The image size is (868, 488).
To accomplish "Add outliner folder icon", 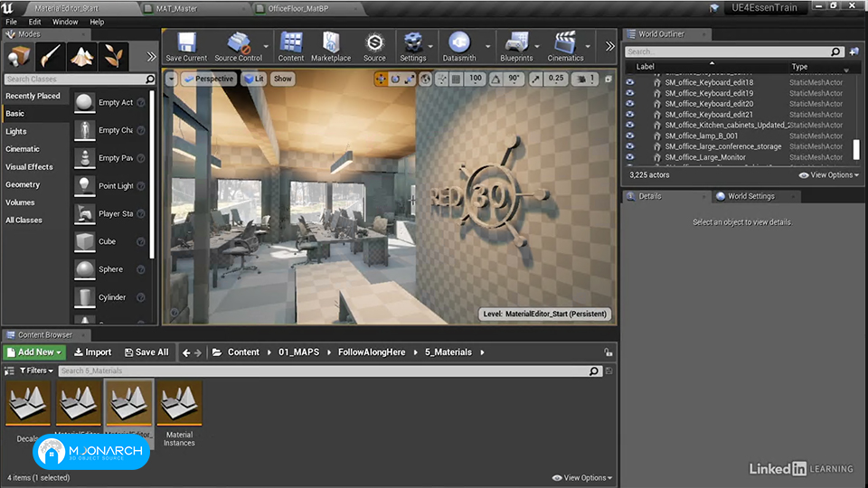I will point(854,52).
